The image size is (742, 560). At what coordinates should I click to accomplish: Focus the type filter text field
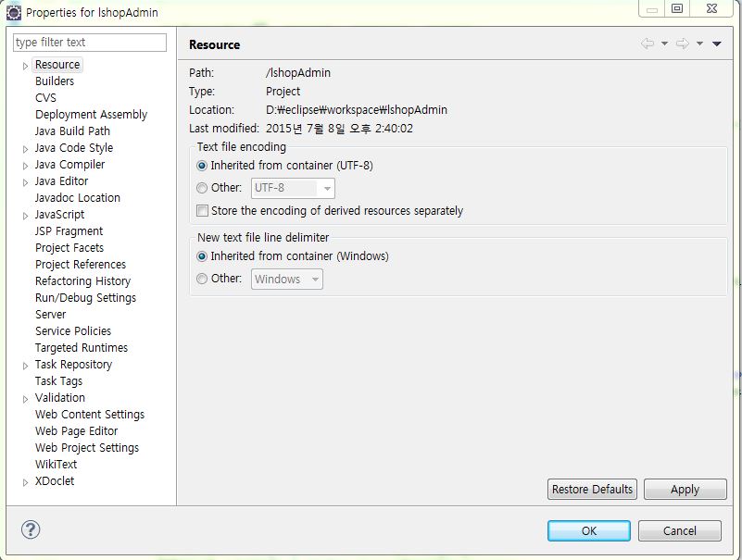pyautogui.click(x=90, y=43)
